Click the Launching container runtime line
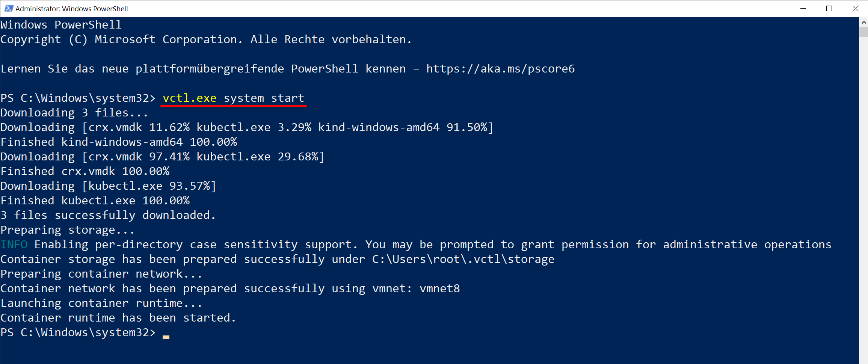868x364 pixels. click(101, 303)
